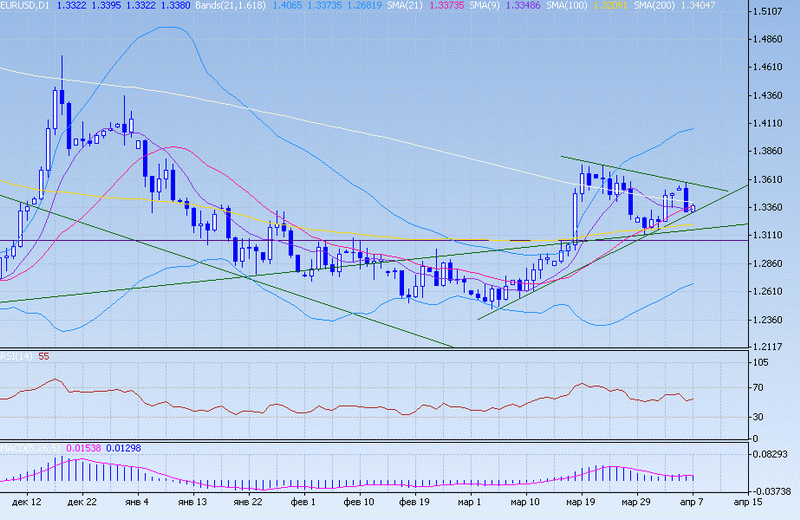Click the 1.5107 price axis label

776,12
